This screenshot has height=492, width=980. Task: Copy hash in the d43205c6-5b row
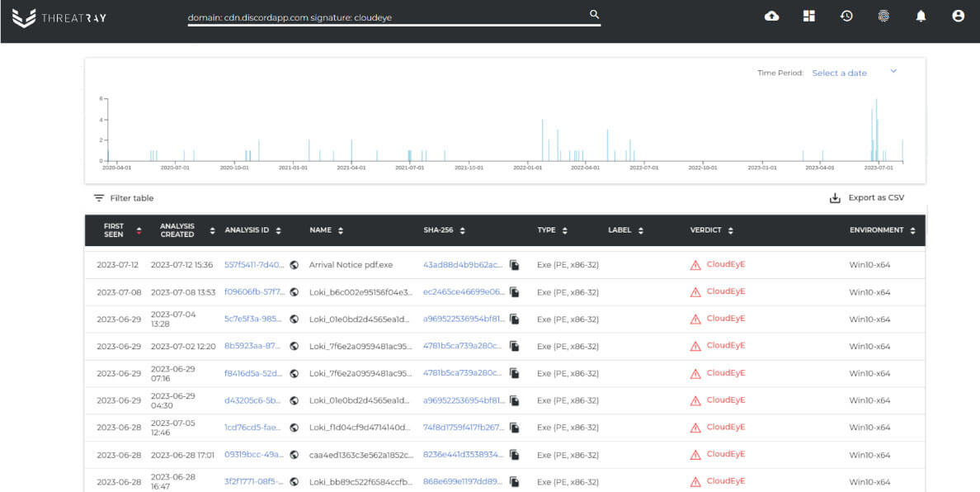click(x=515, y=400)
